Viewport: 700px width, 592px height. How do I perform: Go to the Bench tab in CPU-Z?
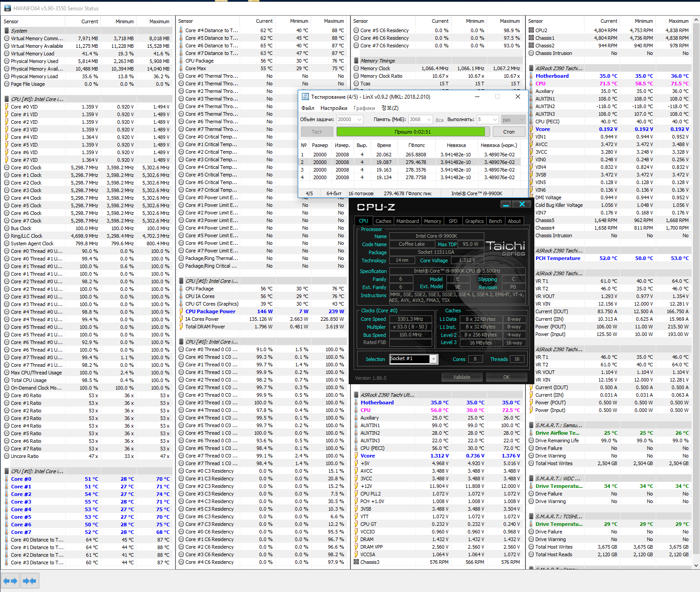[x=496, y=221]
